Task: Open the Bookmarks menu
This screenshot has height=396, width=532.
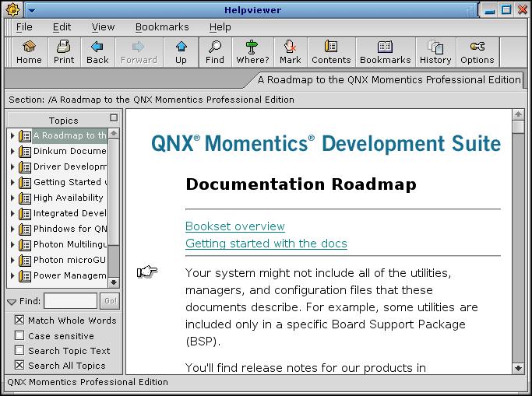Action: click(162, 27)
